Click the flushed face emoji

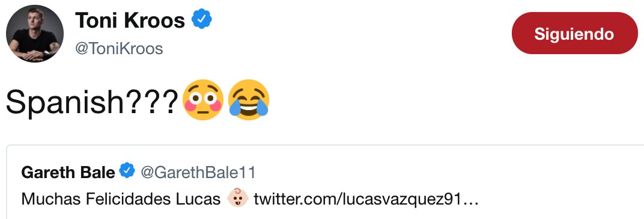203,100
